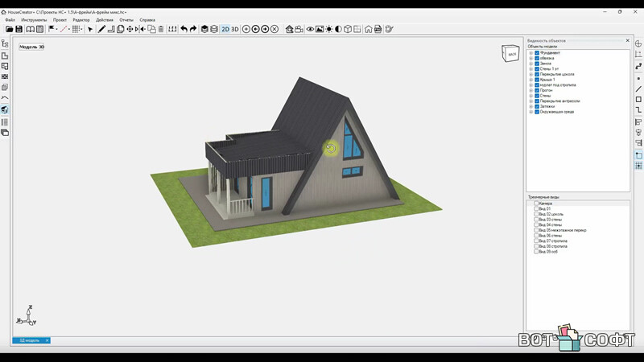The height and width of the screenshot is (362, 644).
Task: Select the arrow pointer tool
Action: click(x=90, y=29)
